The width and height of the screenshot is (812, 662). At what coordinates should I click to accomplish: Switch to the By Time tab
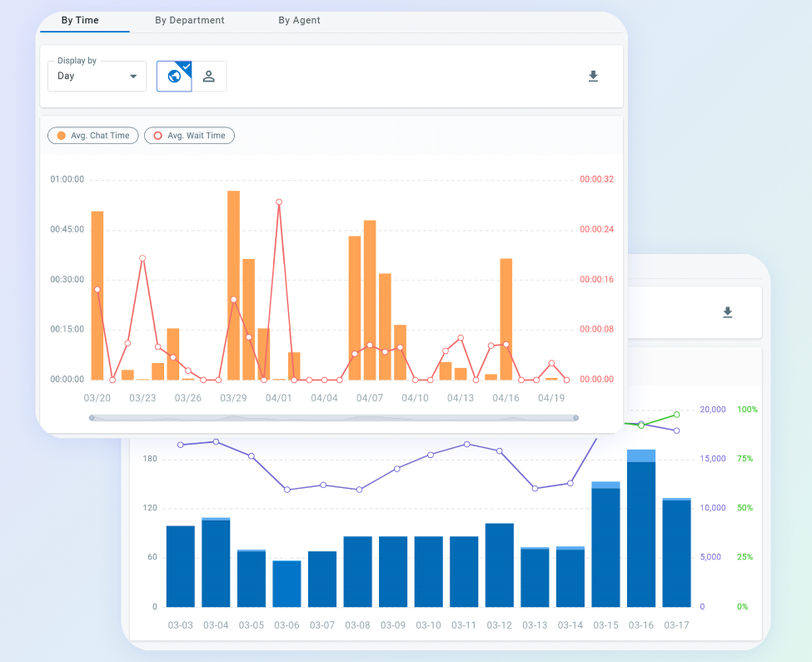pos(80,20)
